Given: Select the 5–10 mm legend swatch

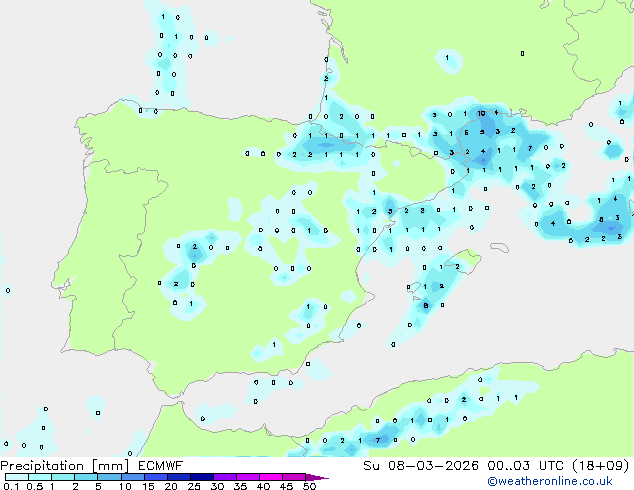Looking at the screenshot, I should click(x=109, y=477).
